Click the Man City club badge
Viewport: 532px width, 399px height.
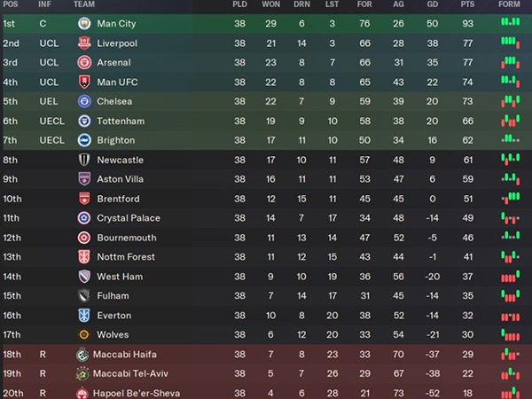click(x=84, y=23)
